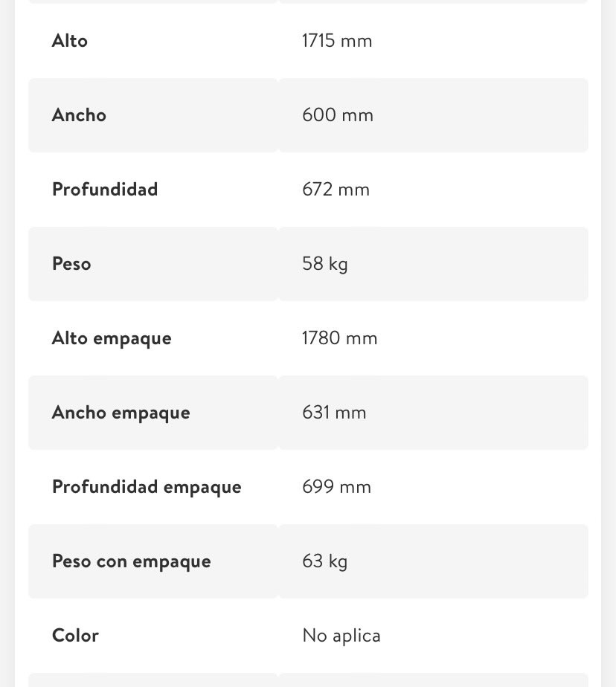Image resolution: width=616 pixels, height=687 pixels.
Task: Select the No aplica color value
Action: click(341, 636)
